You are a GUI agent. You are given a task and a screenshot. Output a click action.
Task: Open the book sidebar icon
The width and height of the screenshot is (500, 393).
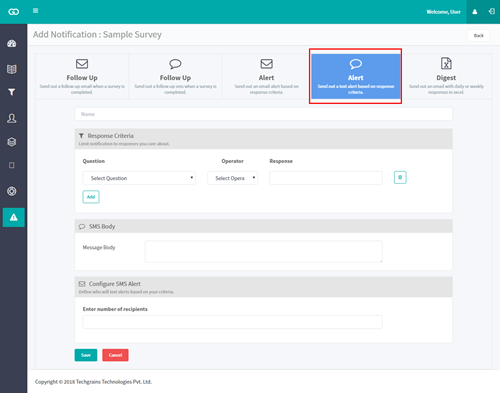tap(12, 69)
